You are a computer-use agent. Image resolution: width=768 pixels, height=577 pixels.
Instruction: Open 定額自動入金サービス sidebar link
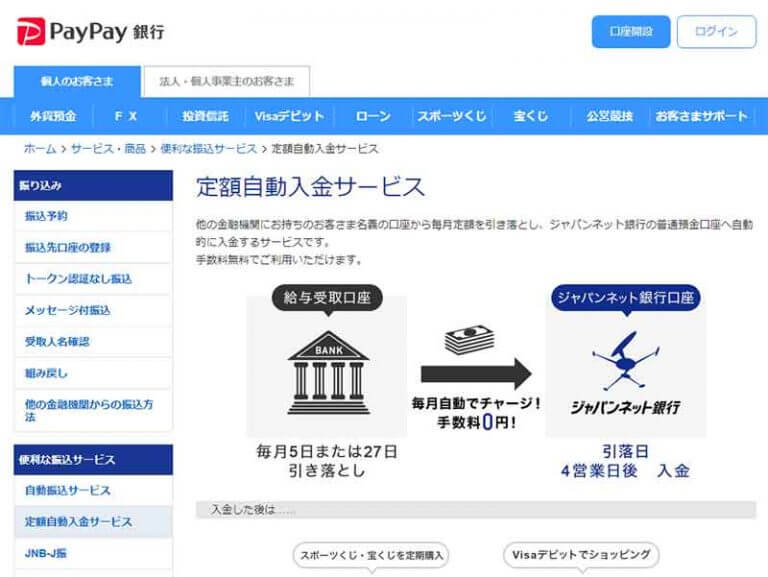93,522
